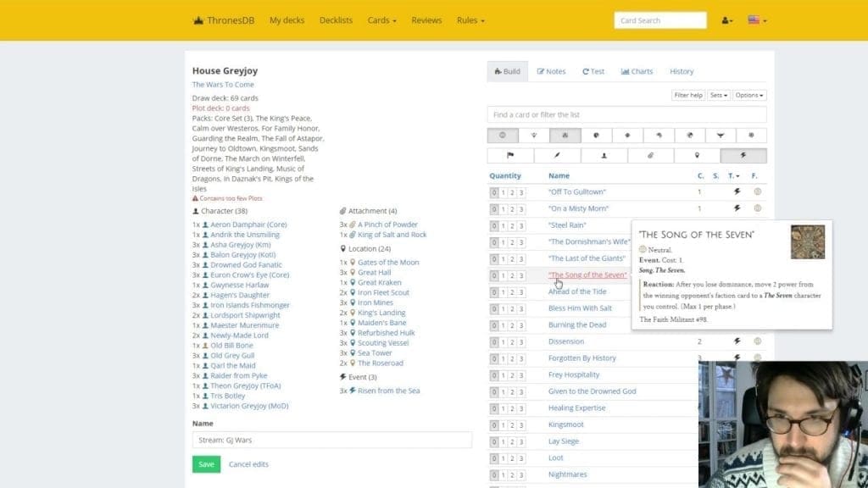The image size is (868, 488).
Task: Open Iron Fleet Scout location link
Action: 383,292
